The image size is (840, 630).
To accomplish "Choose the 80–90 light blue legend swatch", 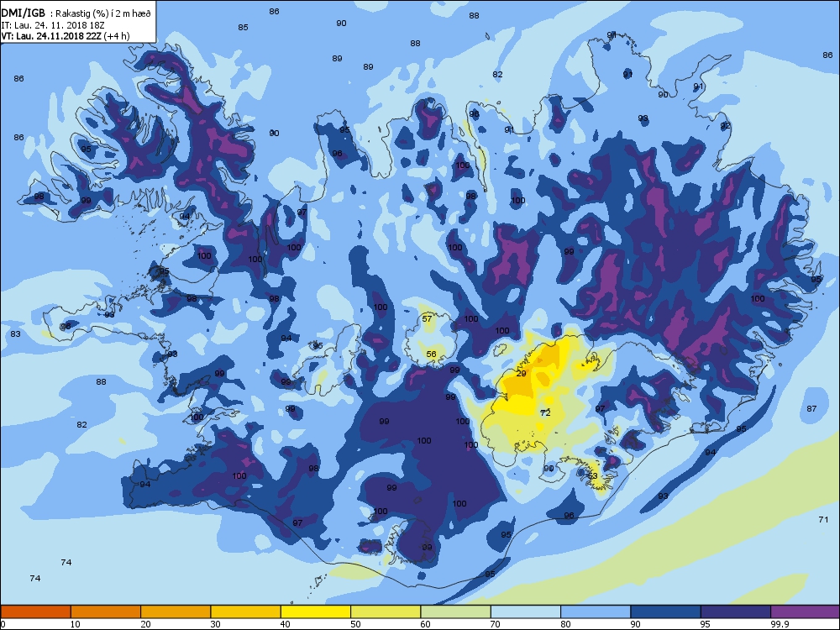I will click(x=596, y=612).
